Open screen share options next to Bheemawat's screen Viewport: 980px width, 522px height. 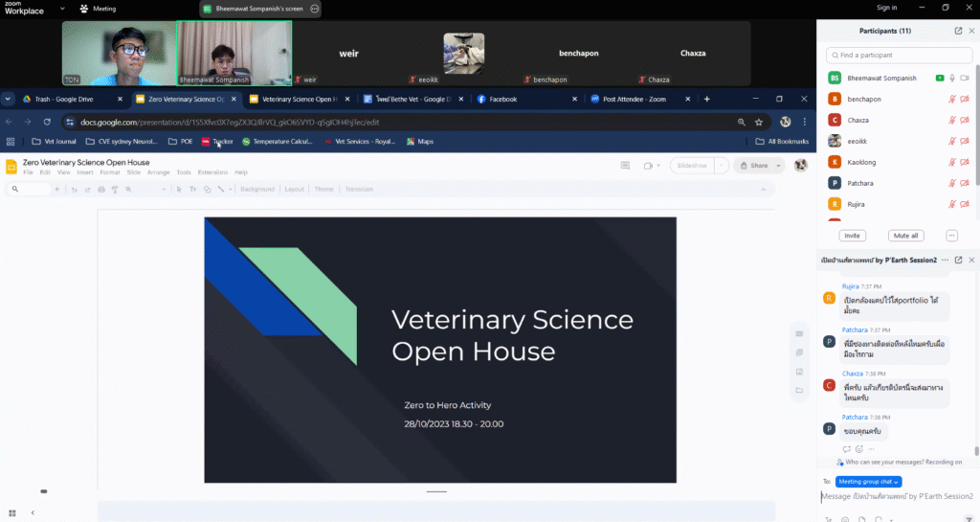[x=314, y=9]
